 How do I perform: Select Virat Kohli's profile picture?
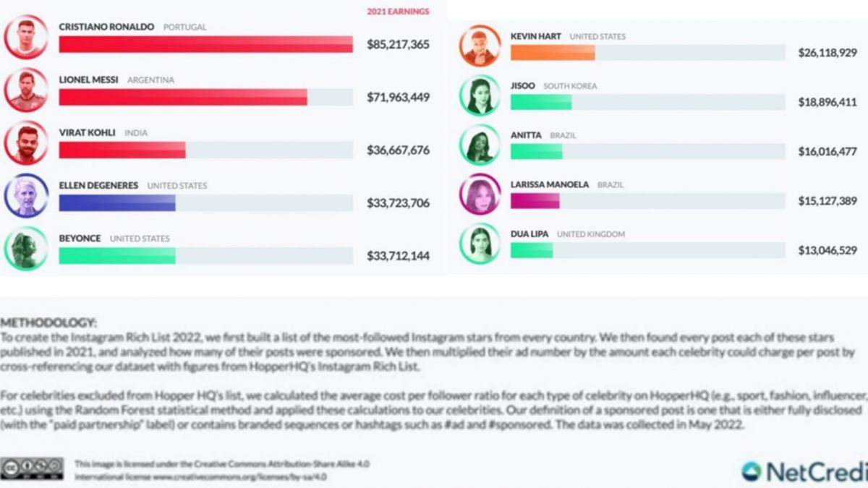pyautogui.click(x=26, y=143)
